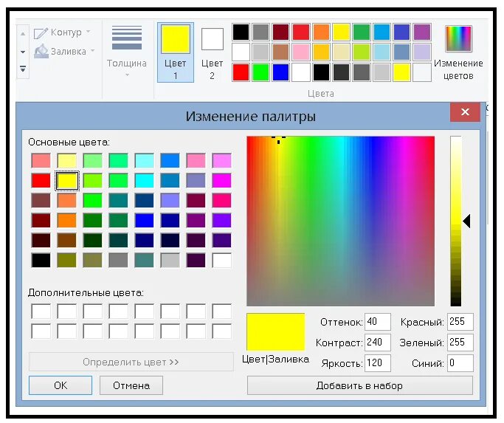Click the Синий value field
Viewport: 504px width, 423px height.
click(x=460, y=363)
